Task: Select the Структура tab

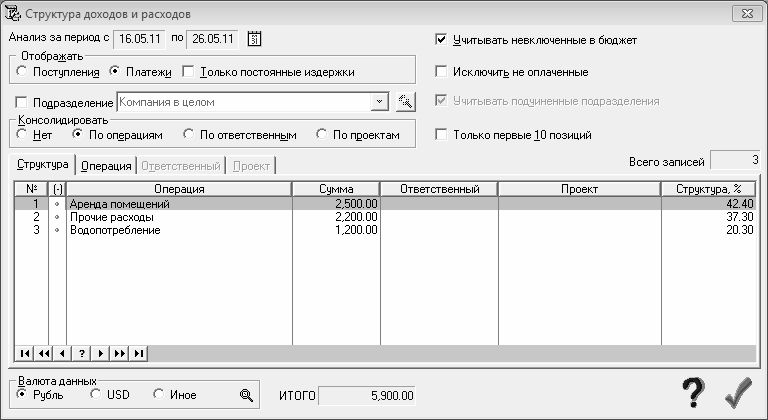Action: pos(43,164)
